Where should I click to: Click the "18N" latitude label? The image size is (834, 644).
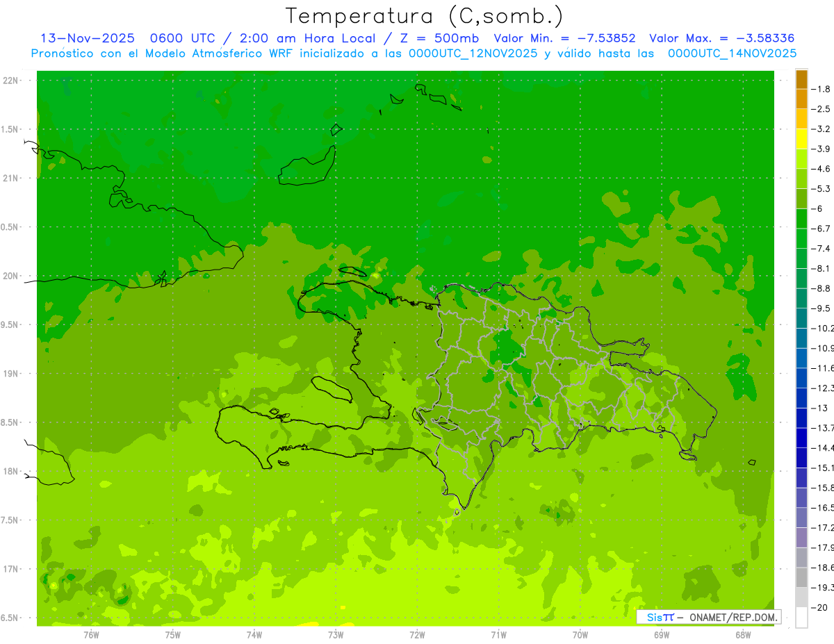12,471
